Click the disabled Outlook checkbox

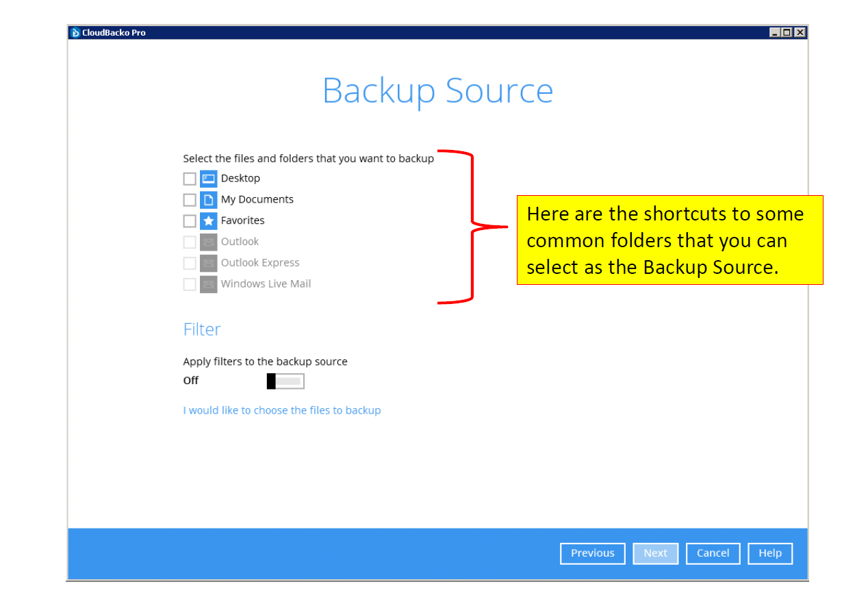[189, 242]
